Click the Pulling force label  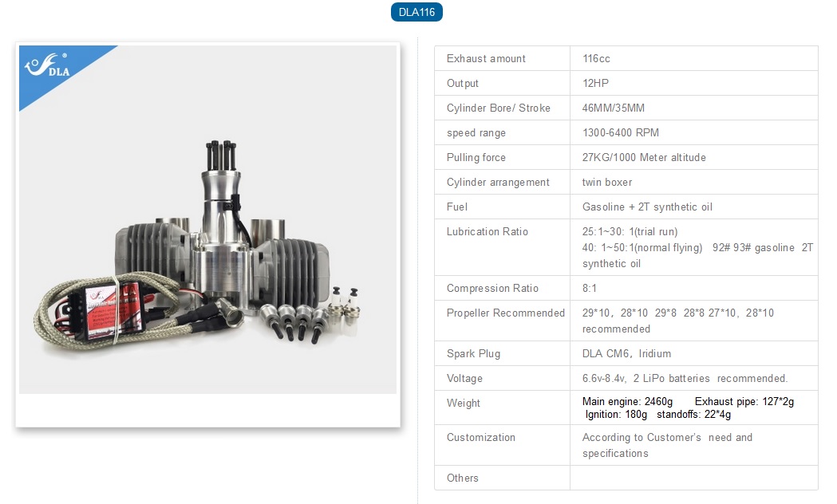(476, 158)
